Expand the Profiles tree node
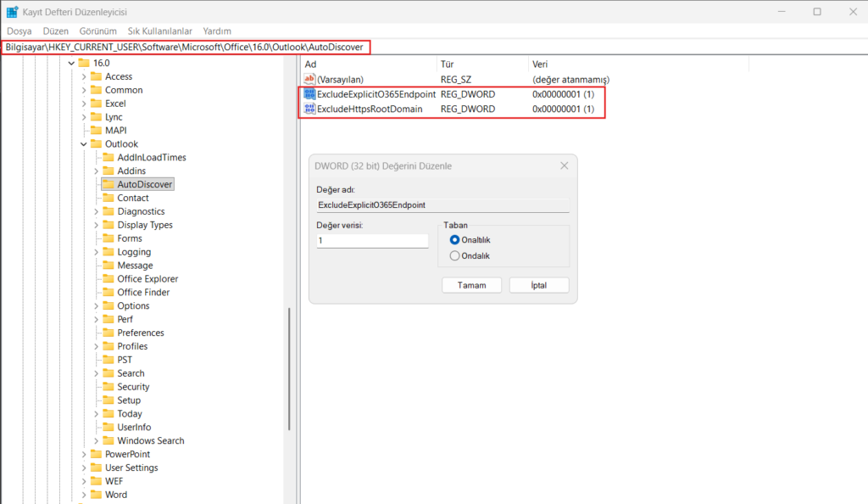The width and height of the screenshot is (868, 504). (x=97, y=345)
